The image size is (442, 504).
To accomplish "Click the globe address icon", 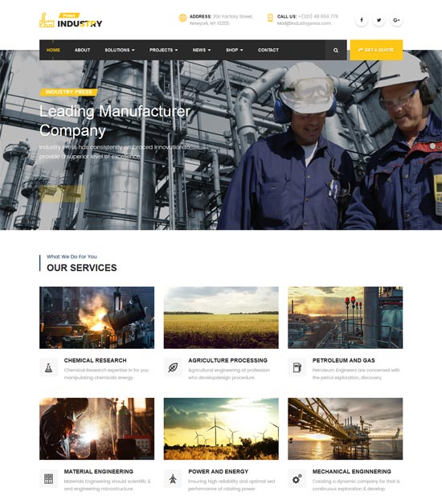I will [182, 18].
